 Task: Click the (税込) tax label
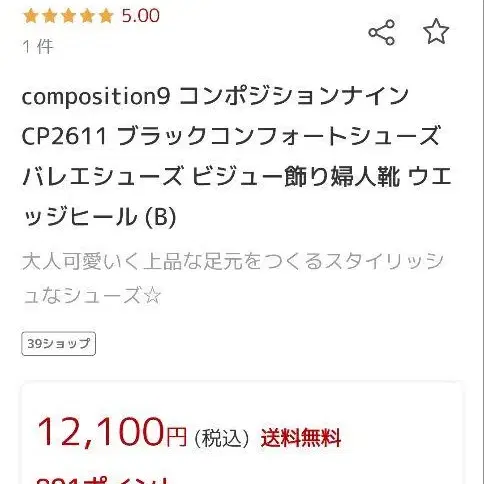coord(222,438)
